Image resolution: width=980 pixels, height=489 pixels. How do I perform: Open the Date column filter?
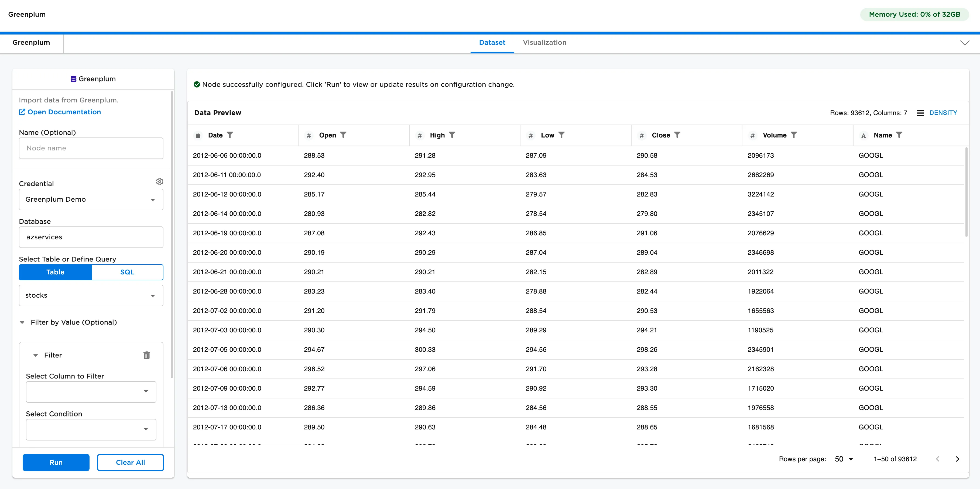pos(231,135)
